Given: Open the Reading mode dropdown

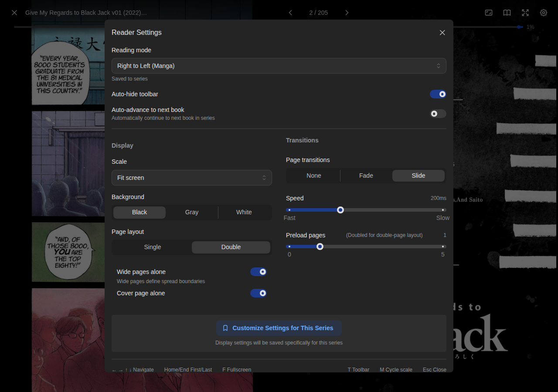Looking at the screenshot, I should 279,66.
